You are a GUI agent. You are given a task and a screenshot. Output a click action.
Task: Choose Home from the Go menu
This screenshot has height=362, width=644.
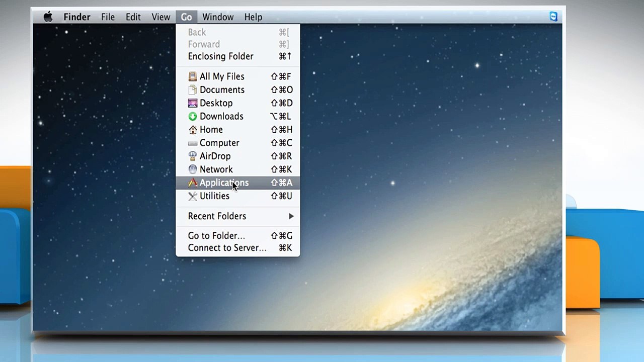pos(238,130)
